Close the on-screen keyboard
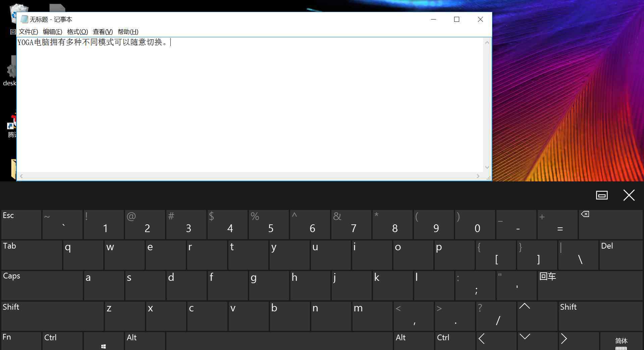 pos(629,195)
